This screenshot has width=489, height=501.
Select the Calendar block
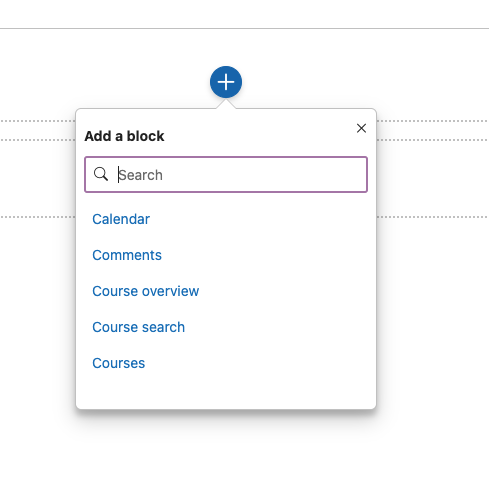pos(121,219)
